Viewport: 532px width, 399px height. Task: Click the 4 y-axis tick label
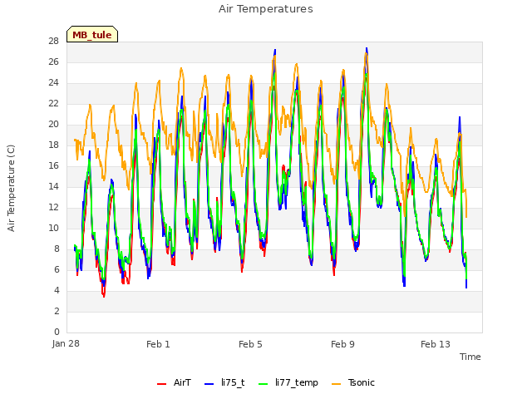click(x=57, y=290)
